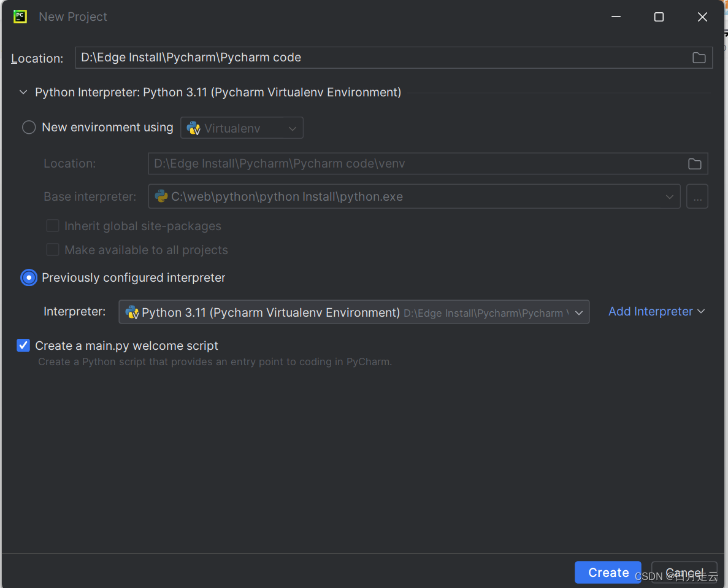Uncheck Create a main.py welcome script
This screenshot has width=728, height=588.
click(23, 346)
